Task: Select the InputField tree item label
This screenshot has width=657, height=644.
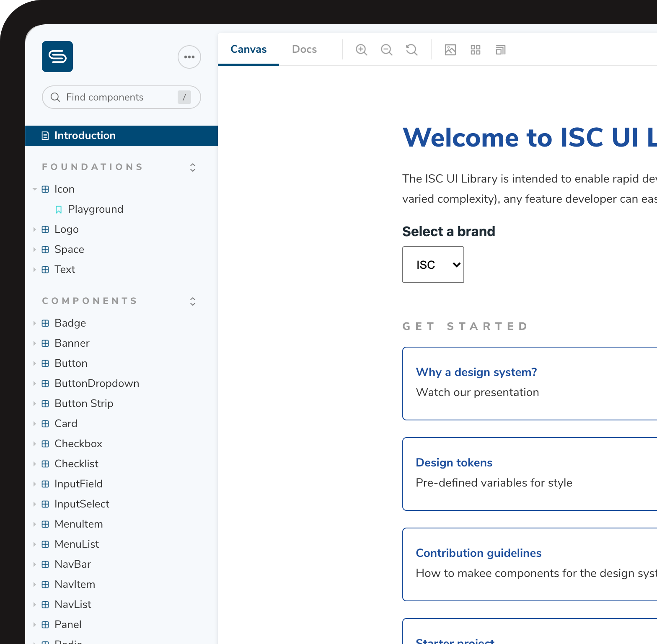Action: (x=79, y=484)
